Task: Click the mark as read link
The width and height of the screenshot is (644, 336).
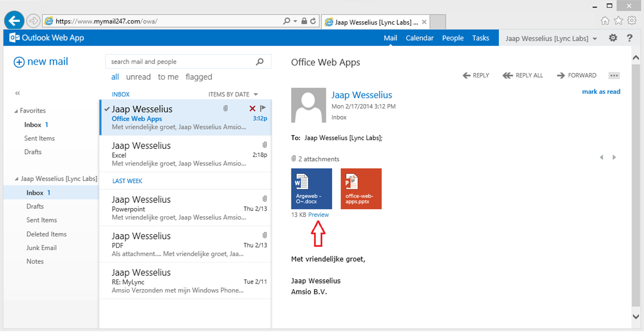Action: 601,92
